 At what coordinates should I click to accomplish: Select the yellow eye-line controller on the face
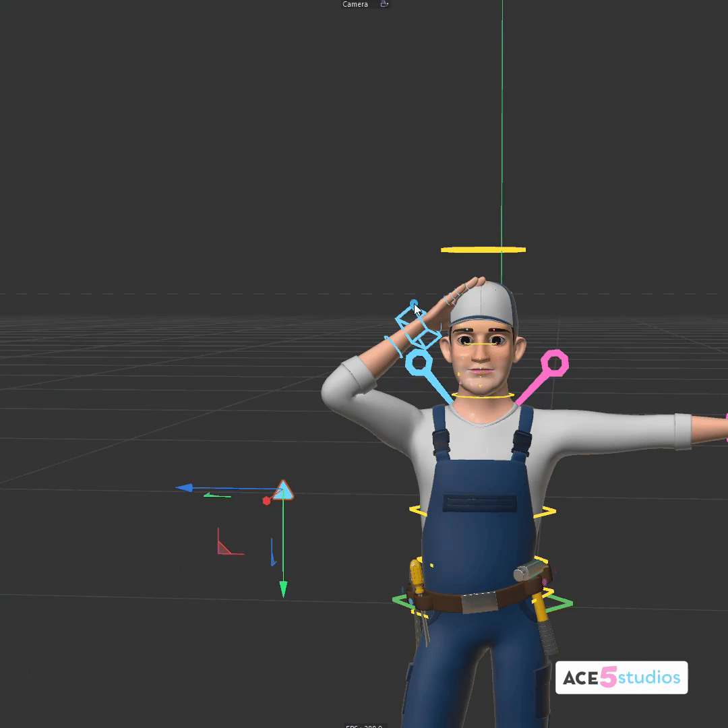(x=483, y=344)
